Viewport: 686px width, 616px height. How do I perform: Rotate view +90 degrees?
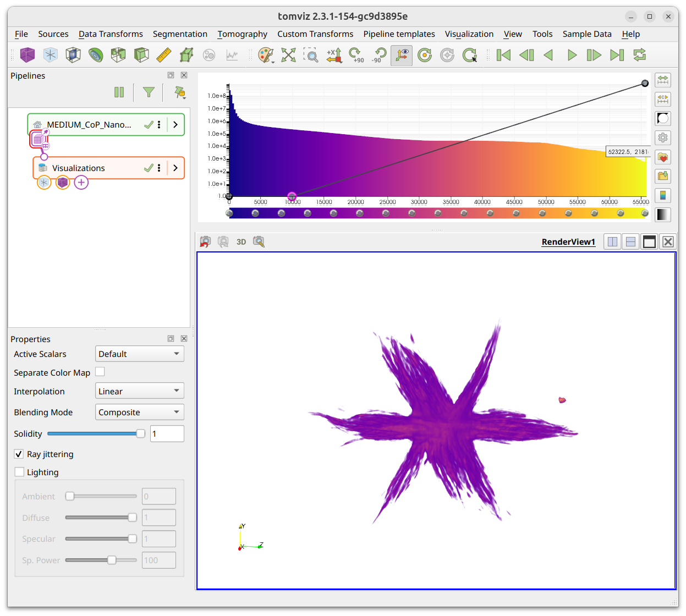pyautogui.click(x=356, y=55)
